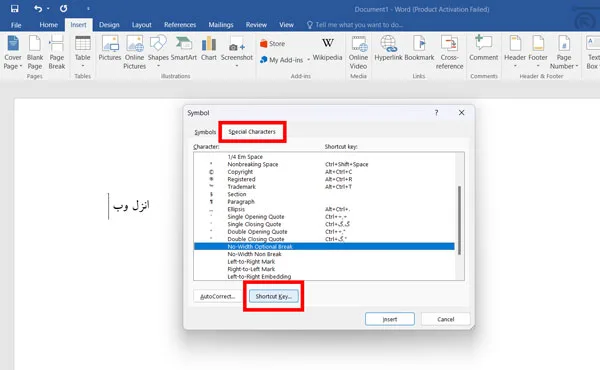This screenshot has width=600, height=370.
Task: Launch the Wikipedia add-in
Action: click(328, 49)
